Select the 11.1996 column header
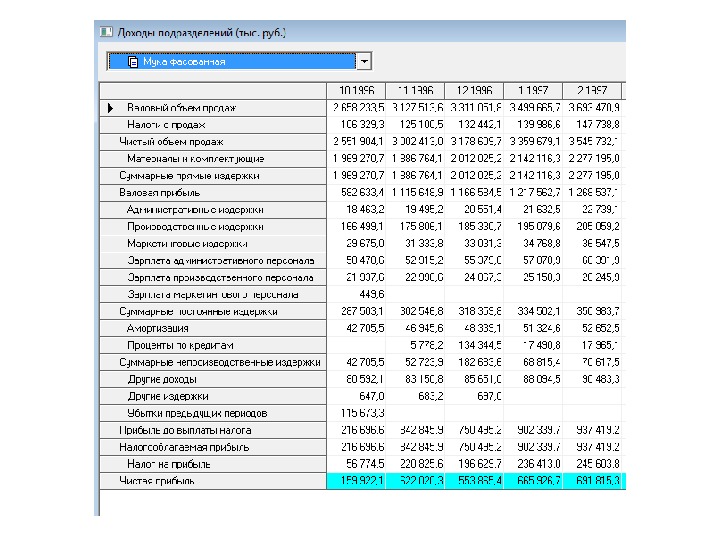 [415, 91]
